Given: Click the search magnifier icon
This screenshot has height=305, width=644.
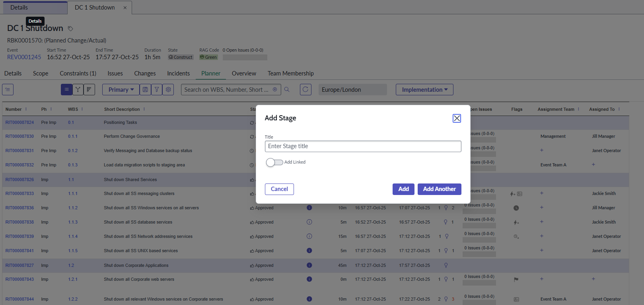Looking at the screenshot, I should tap(287, 90).
